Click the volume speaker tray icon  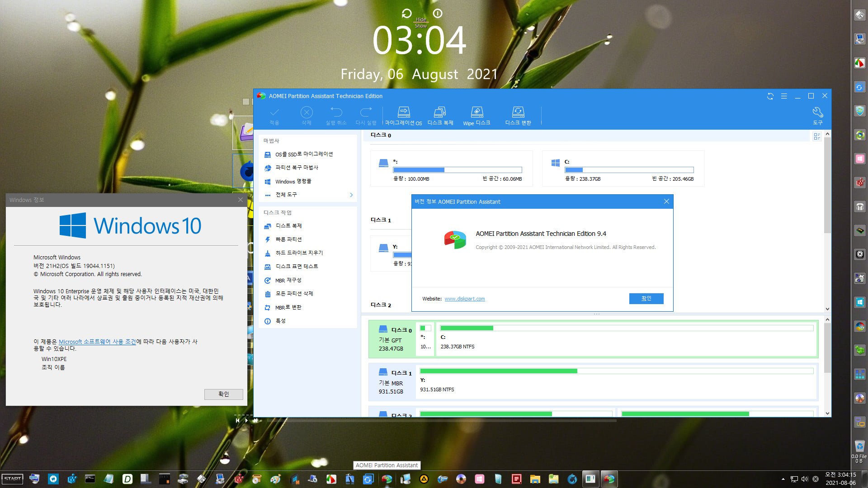[x=805, y=479]
